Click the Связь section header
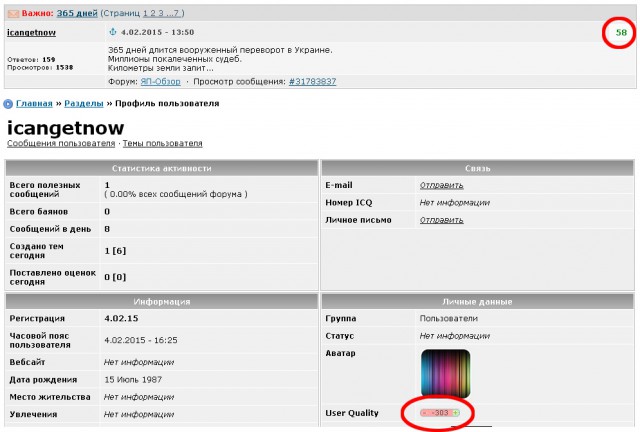Viewport: 640px width, 432px height. 478,168
